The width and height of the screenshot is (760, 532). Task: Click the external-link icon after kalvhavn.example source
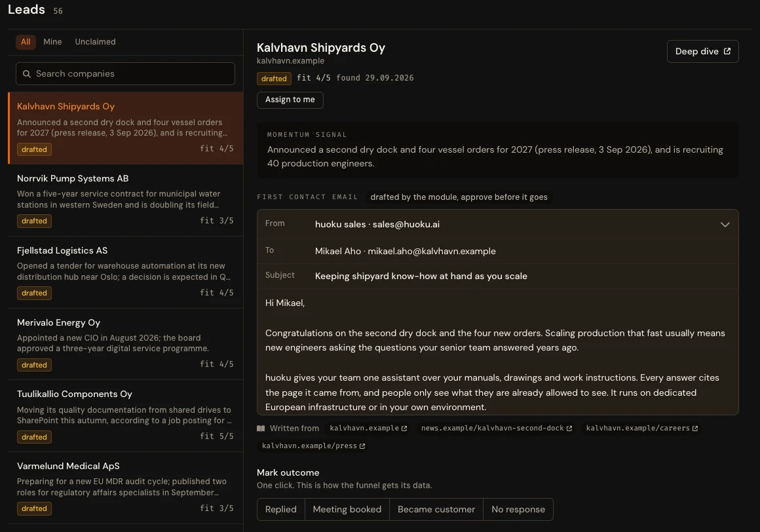click(404, 428)
